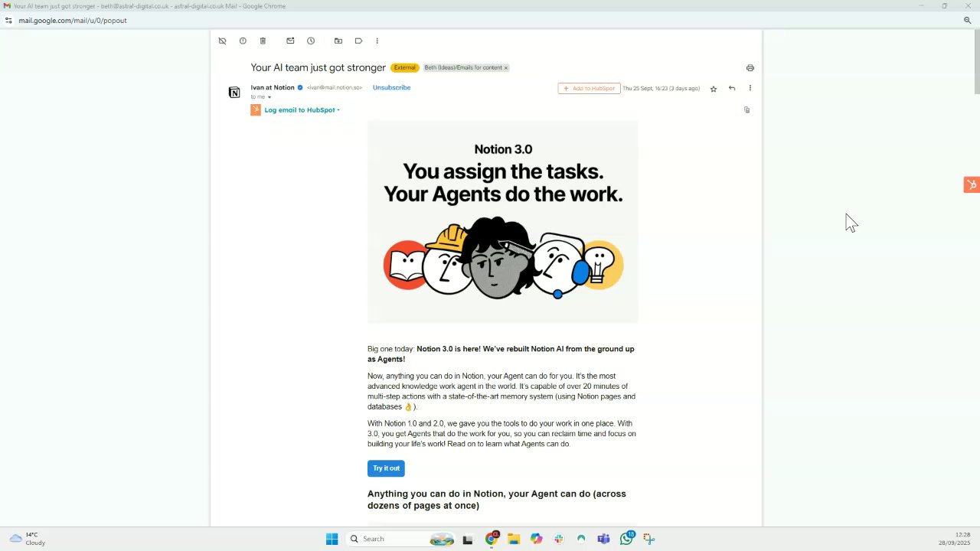Click the sender address ivan@mail.notion.so

(x=335, y=88)
